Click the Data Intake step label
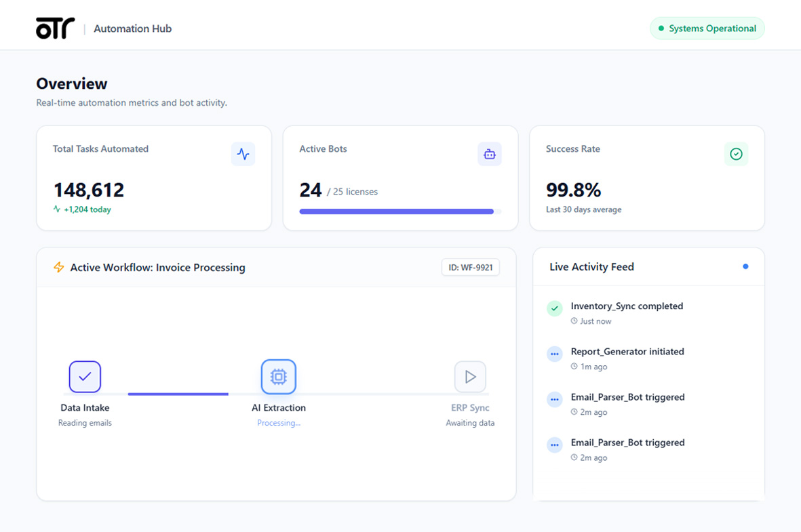The image size is (801, 532). pos(85,408)
